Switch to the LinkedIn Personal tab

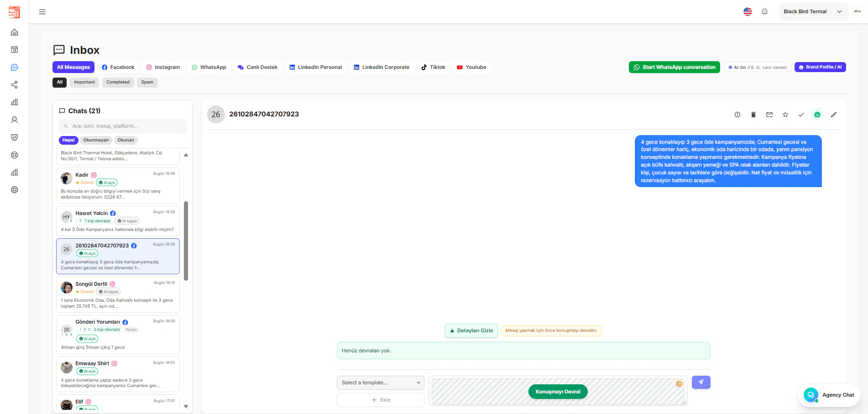316,67
